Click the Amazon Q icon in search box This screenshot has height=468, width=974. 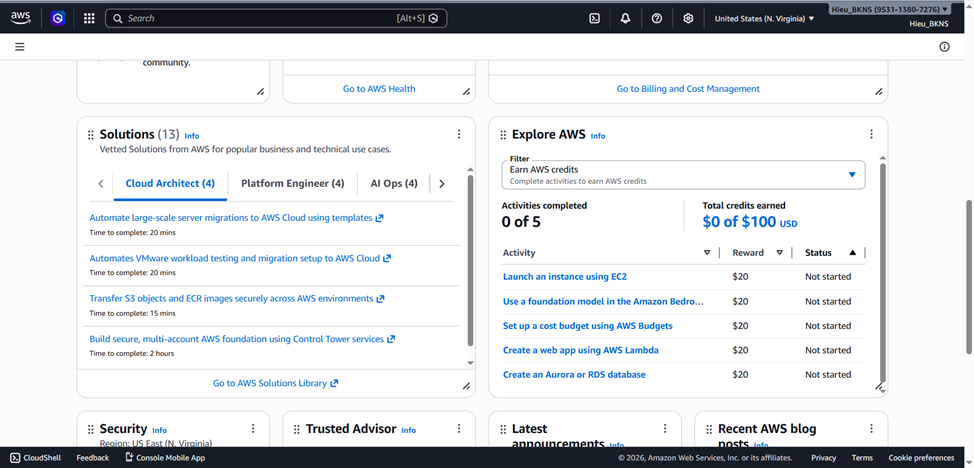(x=434, y=19)
